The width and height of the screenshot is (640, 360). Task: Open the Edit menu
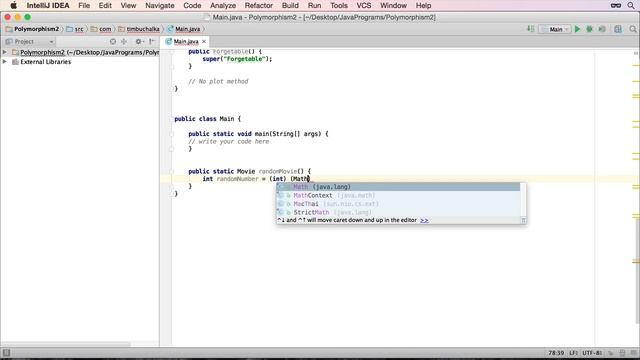[x=105, y=5]
